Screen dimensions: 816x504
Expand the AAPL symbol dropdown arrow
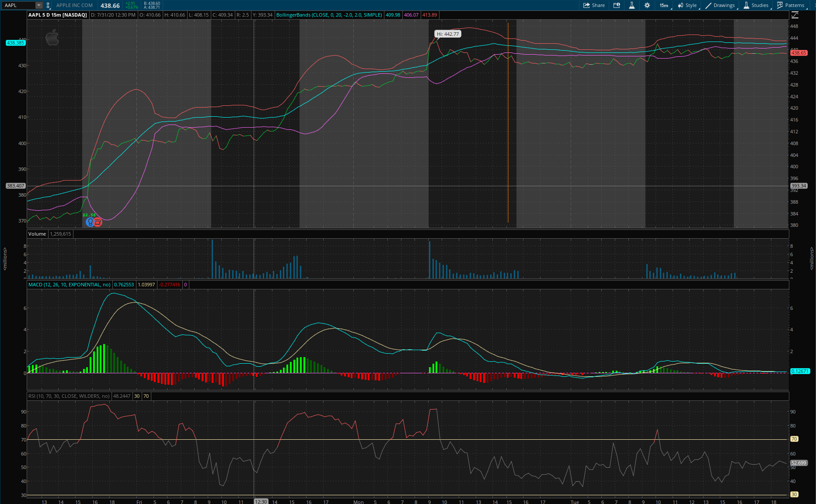coord(38,5)
